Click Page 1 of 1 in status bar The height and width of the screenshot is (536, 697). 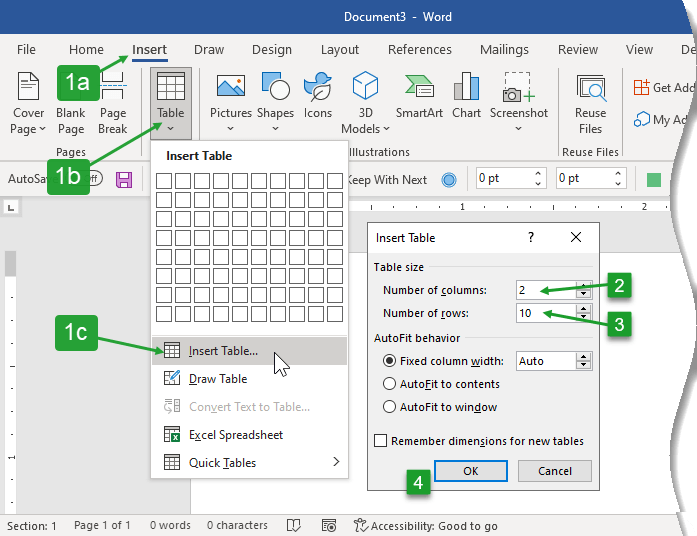tap(102, 525)
